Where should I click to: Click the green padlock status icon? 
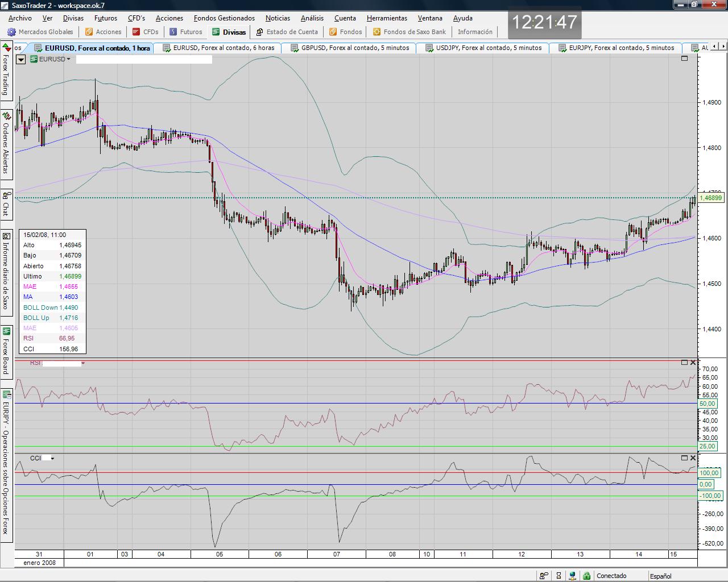click(x=586, y=576)
